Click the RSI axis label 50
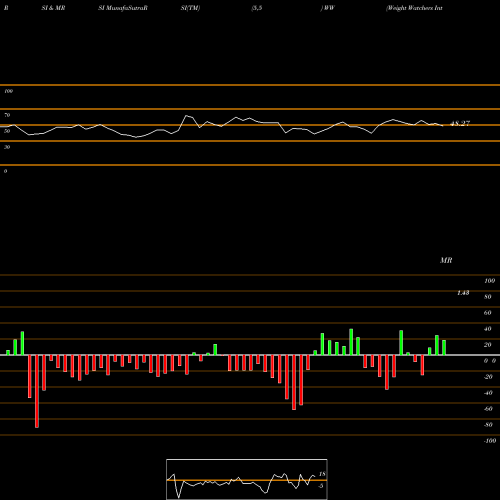The height and width of the screenshot is (500, 500). point(7,131)
